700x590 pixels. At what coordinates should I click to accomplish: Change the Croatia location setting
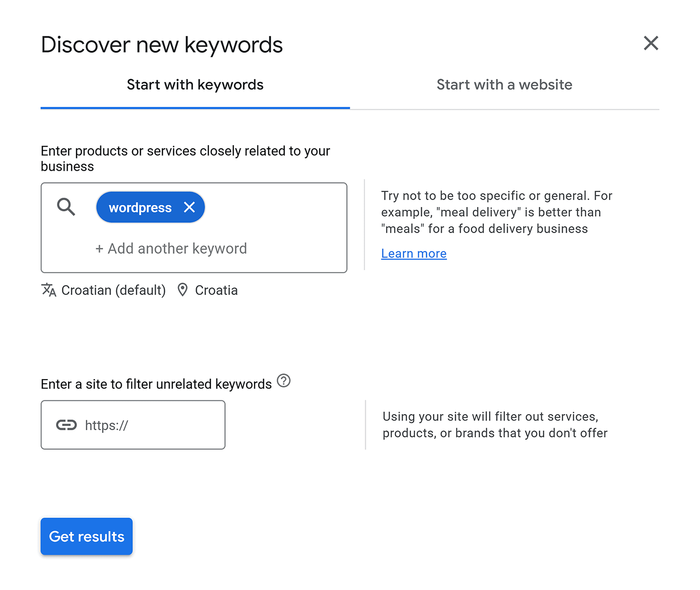[x=216, y=290]
